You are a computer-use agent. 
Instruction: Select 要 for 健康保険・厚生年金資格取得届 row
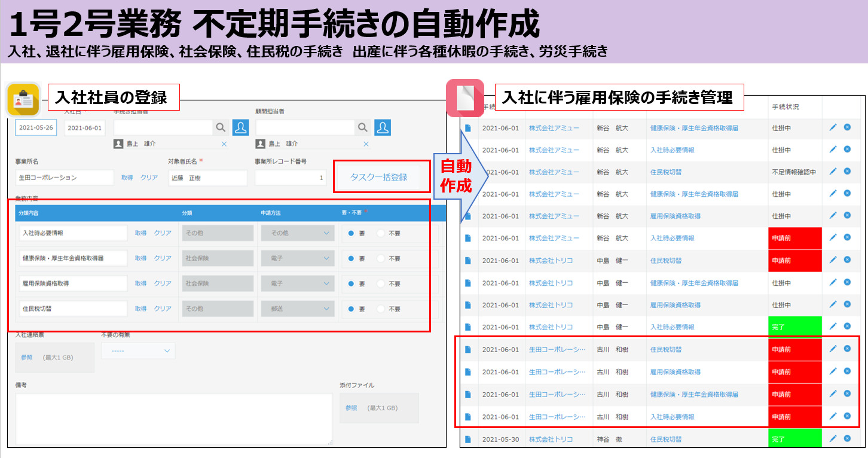click(x=351, y=259)
